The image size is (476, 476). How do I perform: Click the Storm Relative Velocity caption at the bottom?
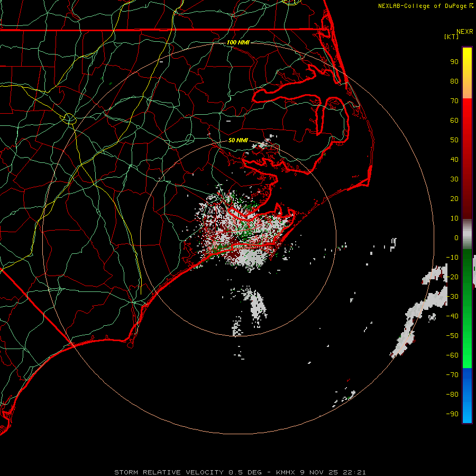click(240, 472)
